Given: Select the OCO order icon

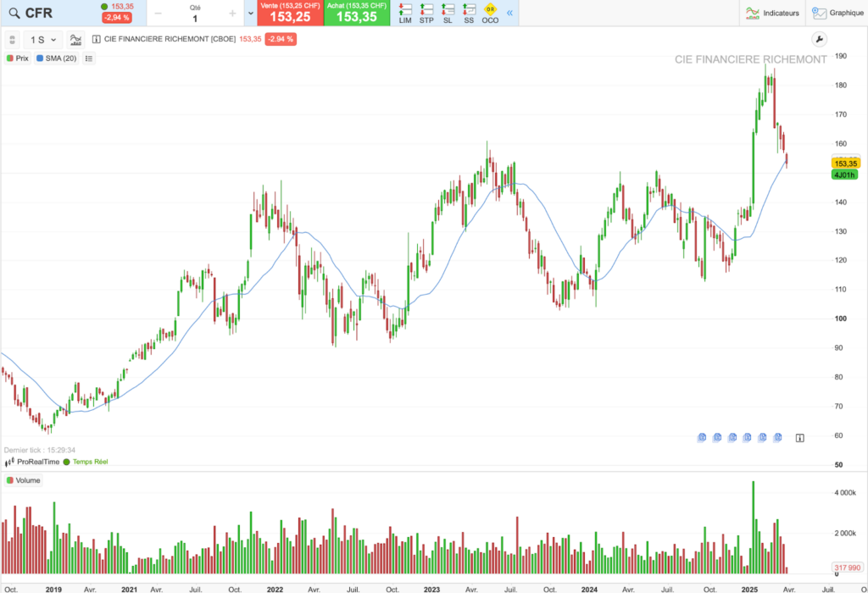Looking at the screenshot, I should click(490, 14).
